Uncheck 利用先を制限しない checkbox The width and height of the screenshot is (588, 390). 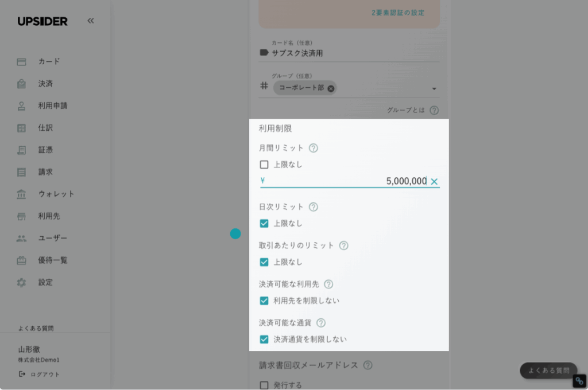pos(264,301)
